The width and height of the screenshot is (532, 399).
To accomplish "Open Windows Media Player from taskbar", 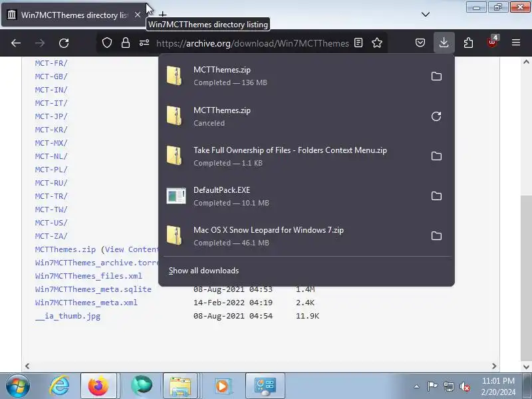I will [222, 386].
